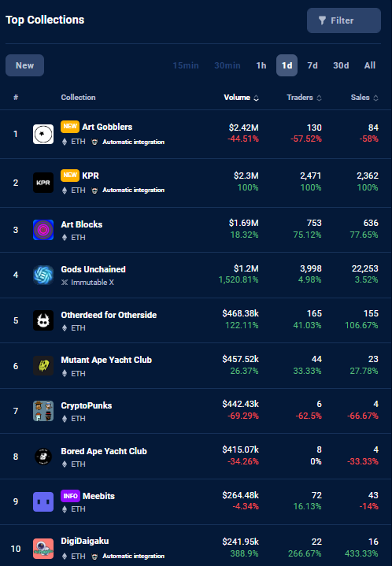Viewport: 392px width, 566px height.
Task: Select the 30min time range
Action: pos(227,65)
